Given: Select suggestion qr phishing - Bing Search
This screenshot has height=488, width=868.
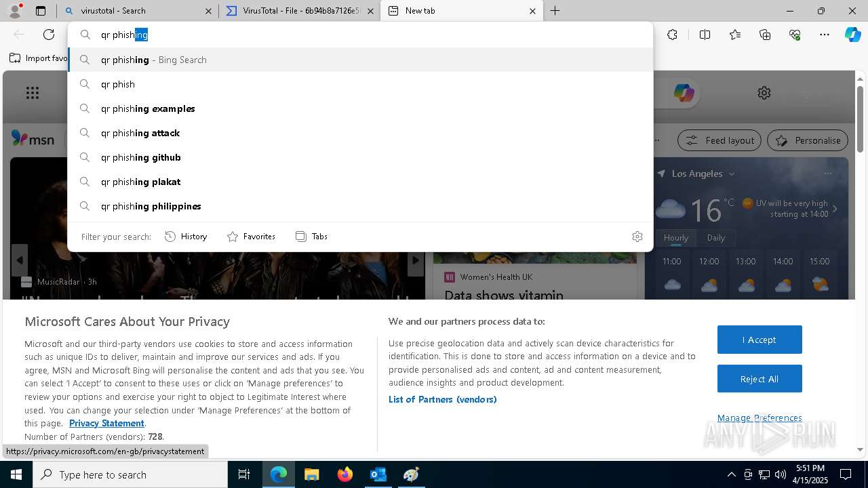Looking at the screenshot, I should coord(360,60).
